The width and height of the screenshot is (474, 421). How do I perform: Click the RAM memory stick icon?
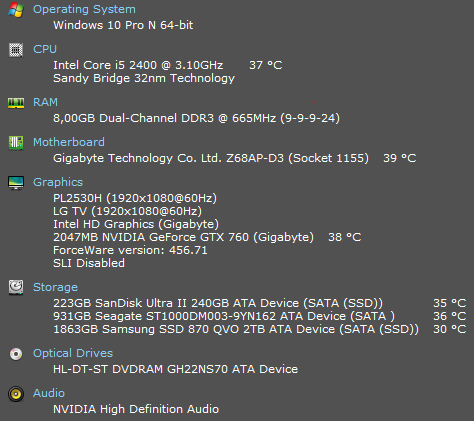click(16, 103)
